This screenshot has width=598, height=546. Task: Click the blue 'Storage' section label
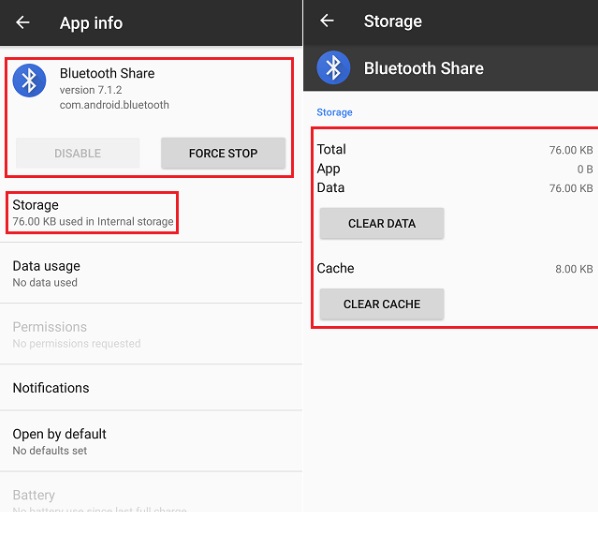point(334,112)
